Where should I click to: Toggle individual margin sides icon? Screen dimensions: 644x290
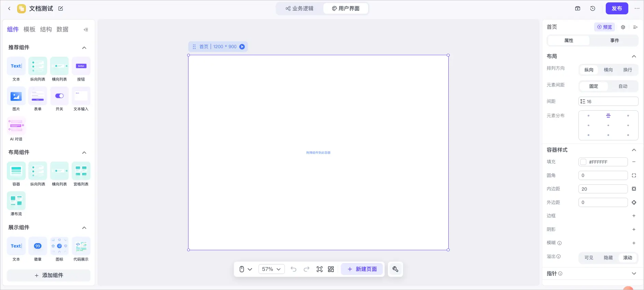tap(634, 203)
